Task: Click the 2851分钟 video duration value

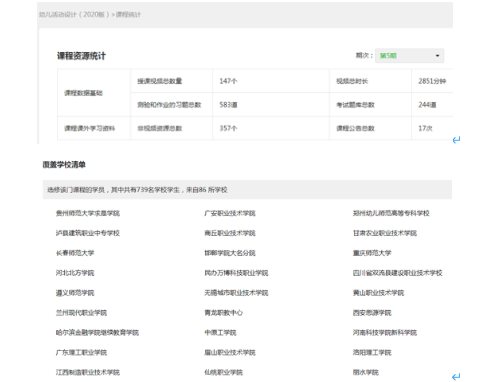Action: pos(432,81)
